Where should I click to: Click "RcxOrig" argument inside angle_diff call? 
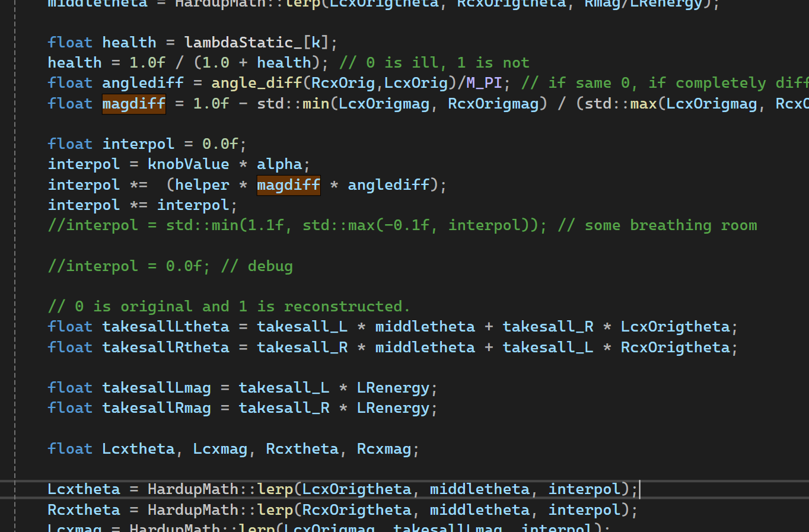point(343,83)
